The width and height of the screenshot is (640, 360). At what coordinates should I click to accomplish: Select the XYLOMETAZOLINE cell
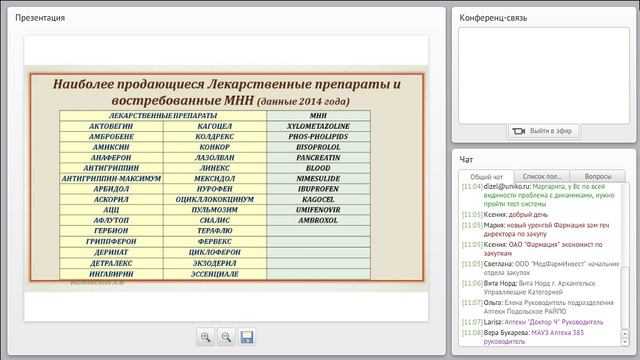[318, 126]
